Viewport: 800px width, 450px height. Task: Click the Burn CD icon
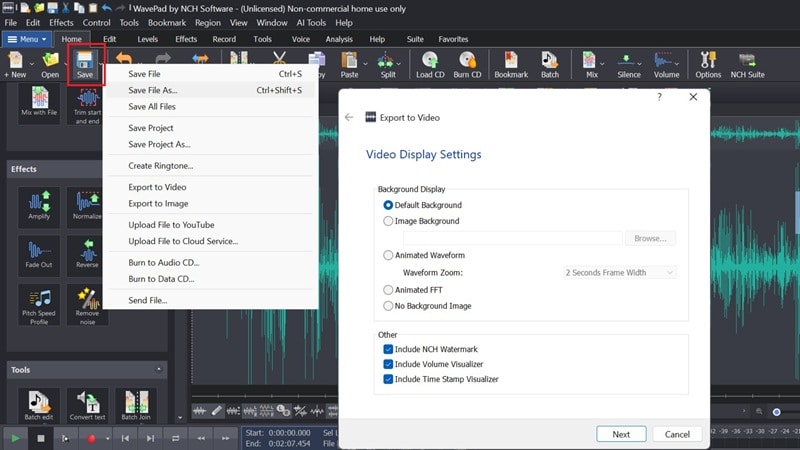[x=467, y=65]
